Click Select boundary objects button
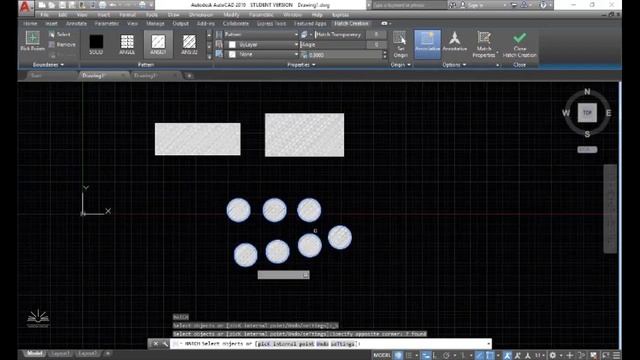Viewport: 640px width, 360px height. tap(60, 35)
